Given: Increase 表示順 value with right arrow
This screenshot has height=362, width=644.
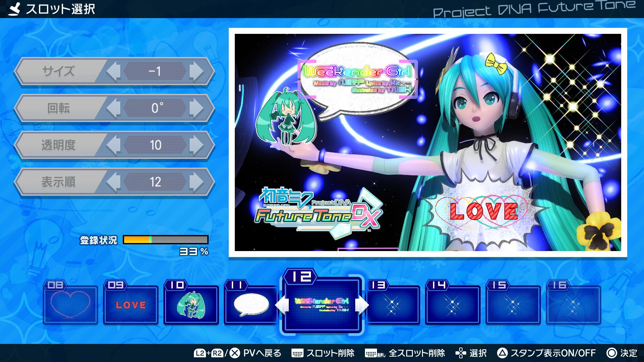Looking at the screenshot, I should point(196,182).
